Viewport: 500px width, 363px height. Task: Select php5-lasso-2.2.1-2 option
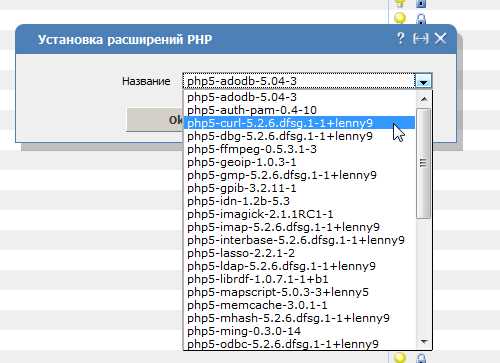(x=299, y=253)
